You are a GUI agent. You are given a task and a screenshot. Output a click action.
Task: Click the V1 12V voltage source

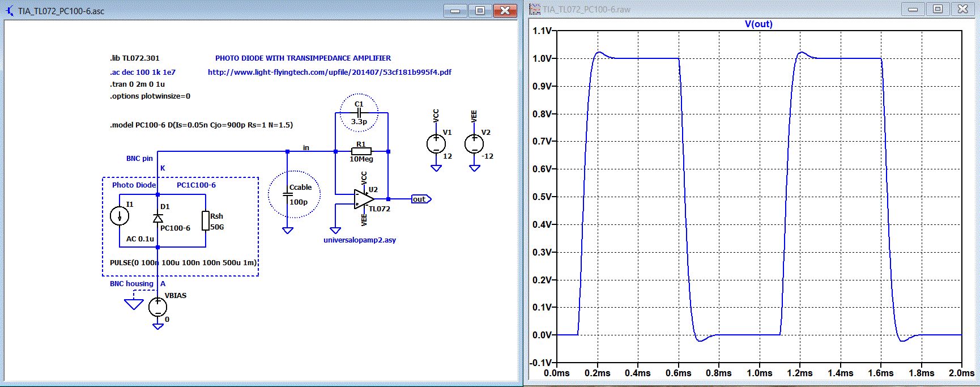click(x=436, y=144)
